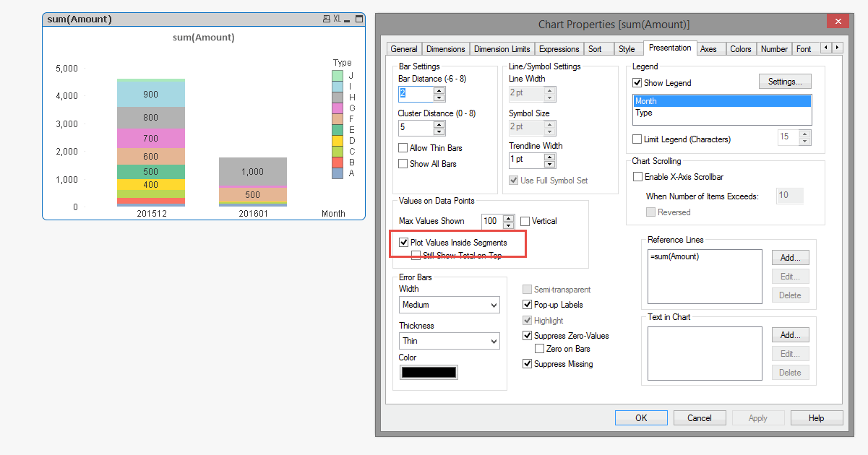Print the sum(Amount) chart
Screen dimensions: 868x455
point(327,19)
